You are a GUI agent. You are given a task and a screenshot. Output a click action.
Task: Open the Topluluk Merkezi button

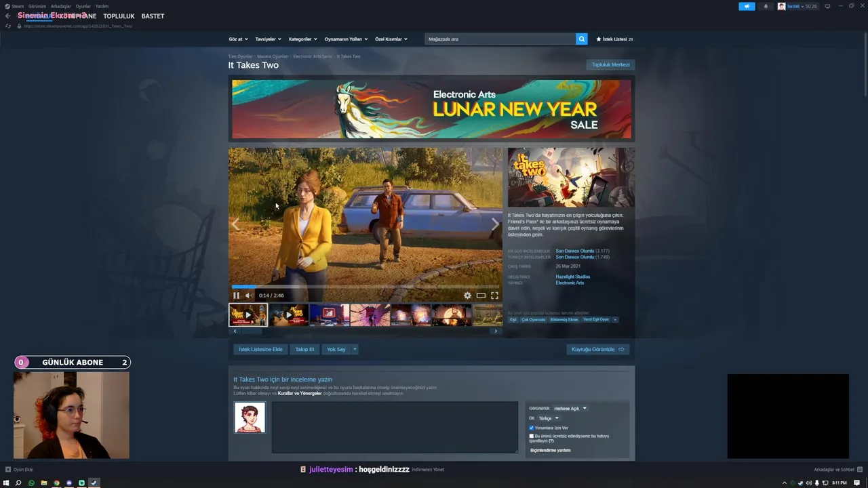(x=610, y=64)
